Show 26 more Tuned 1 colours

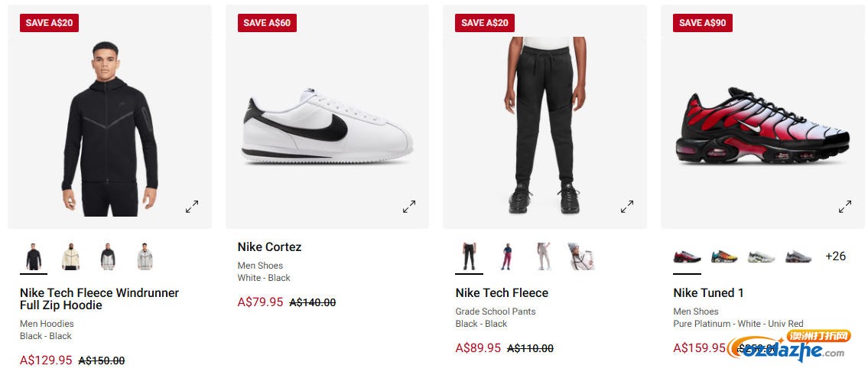(x=835, y=256)
